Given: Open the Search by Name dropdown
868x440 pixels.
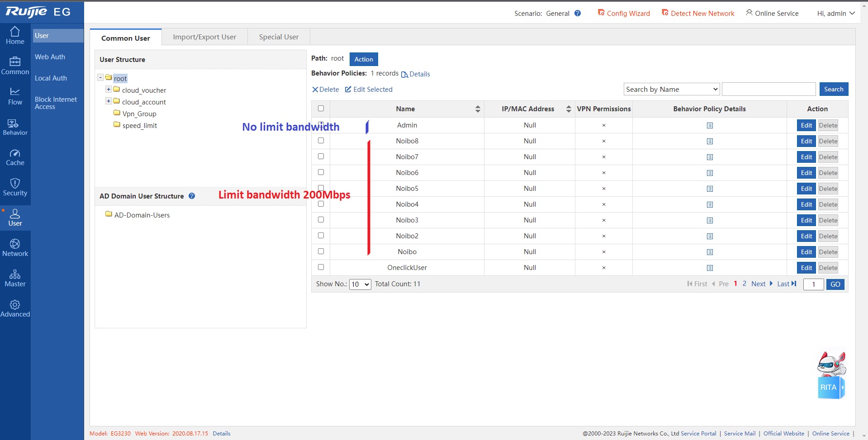Looking at the screenshot, I should pyautogui.click(x=671, y=89).
